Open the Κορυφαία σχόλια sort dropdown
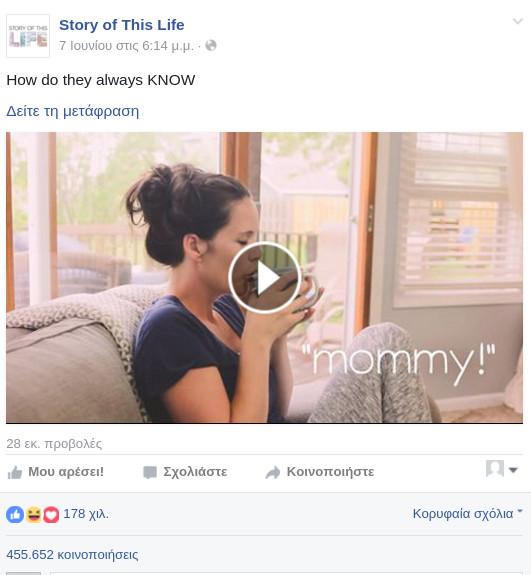Viewport: 531px width, 575px height. [468, 513]
